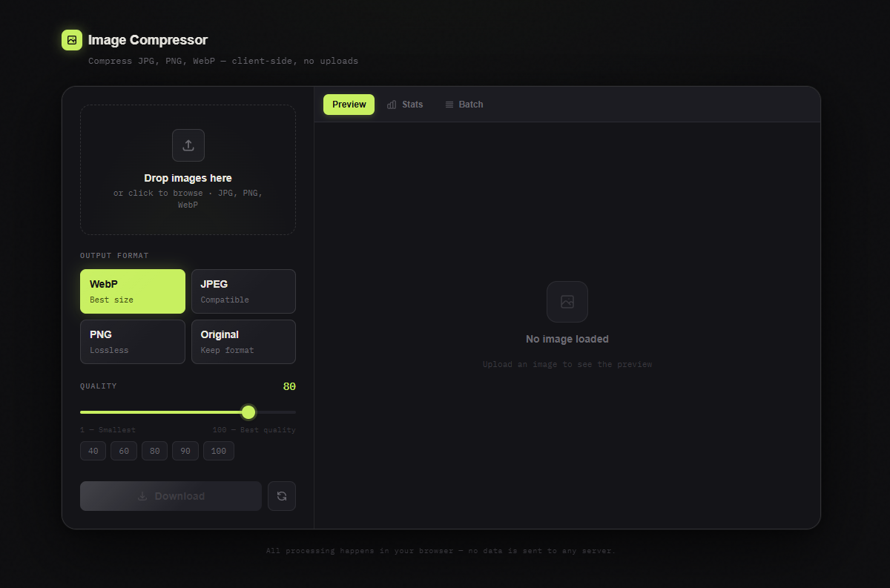Click the '100 — Best quality' label
The height and width of the screenshot is (588, 890).
coord(254,430)
